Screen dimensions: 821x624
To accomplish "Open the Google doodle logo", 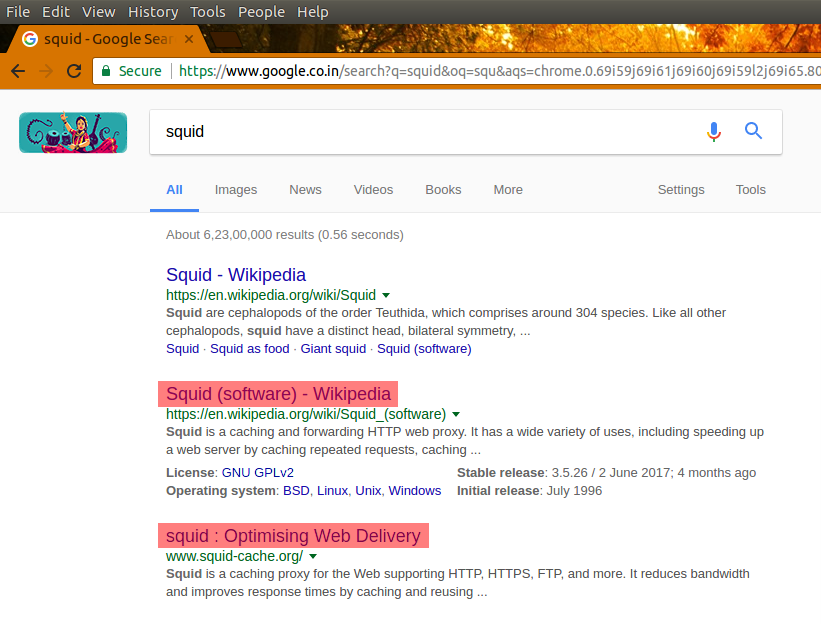I will pos(73,132).
